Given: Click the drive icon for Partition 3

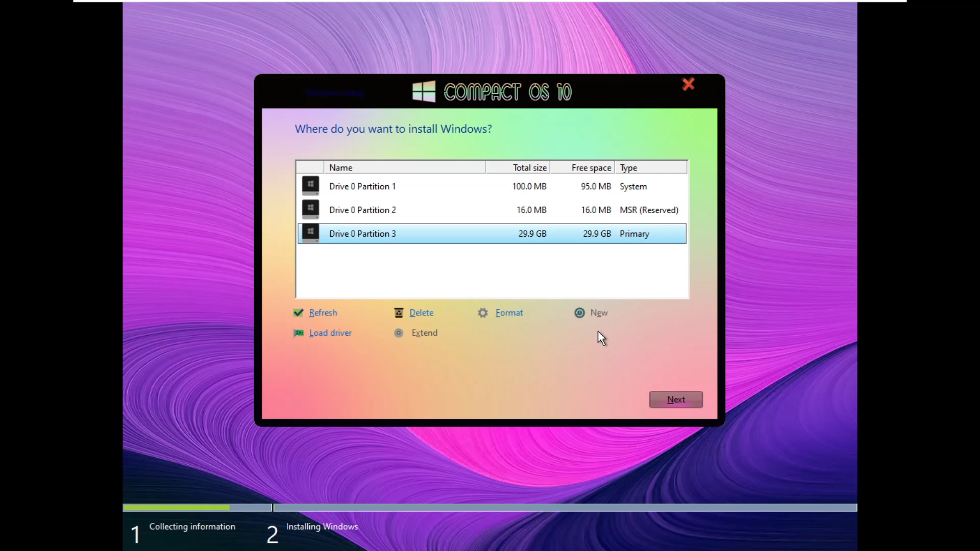Looking at the screenshot, I should pos(310,233).
